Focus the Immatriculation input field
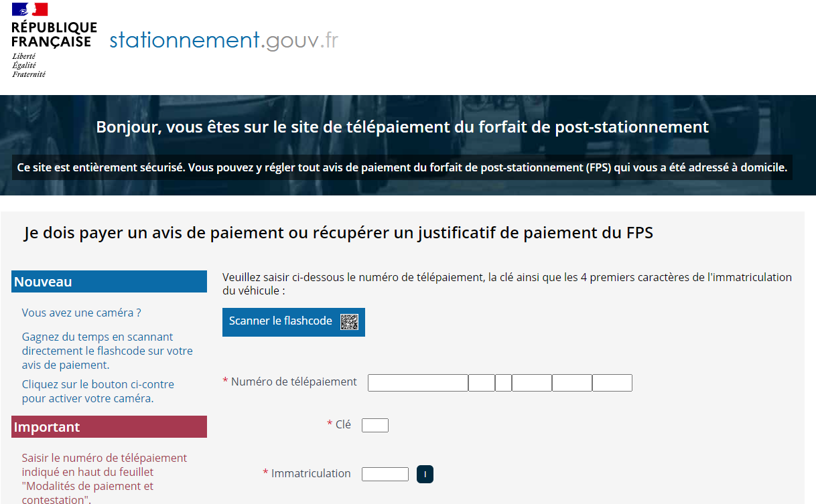Viewport: 816px width, 504px height. click(x=385, y=474)
